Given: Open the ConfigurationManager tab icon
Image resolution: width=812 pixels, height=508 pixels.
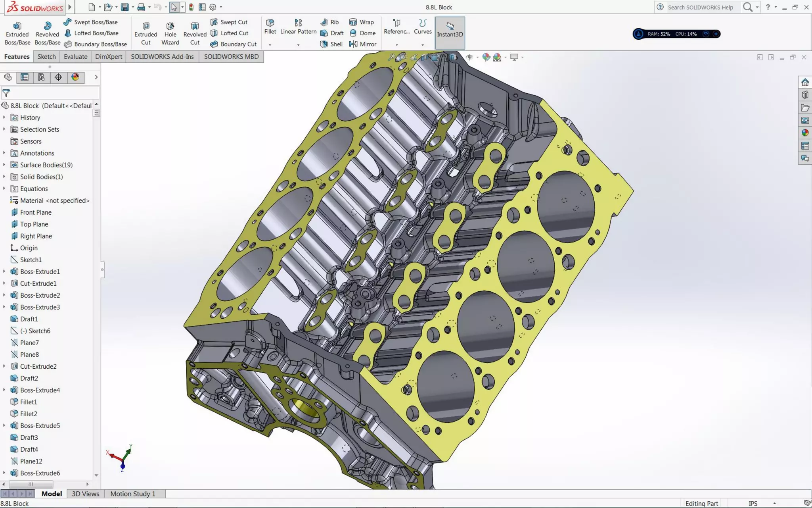Looking at the screenshot, I should 41,77.
